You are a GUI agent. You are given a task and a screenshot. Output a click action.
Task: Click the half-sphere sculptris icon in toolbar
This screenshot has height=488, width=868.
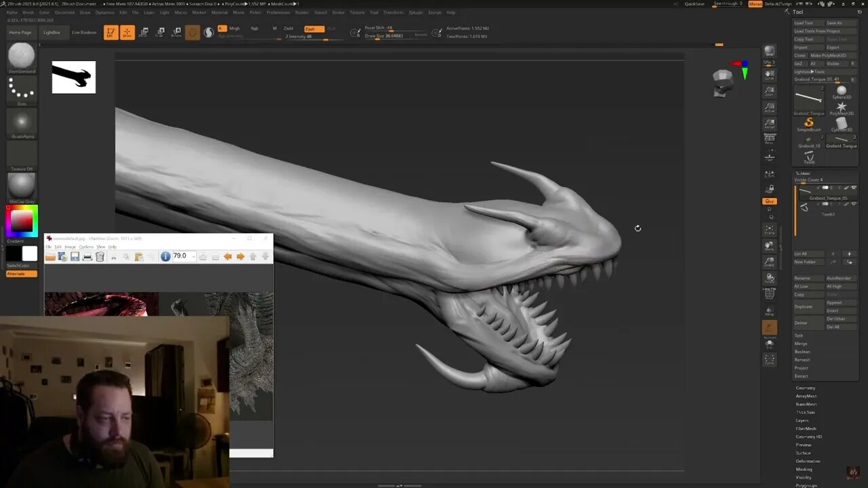pos(209,33)
